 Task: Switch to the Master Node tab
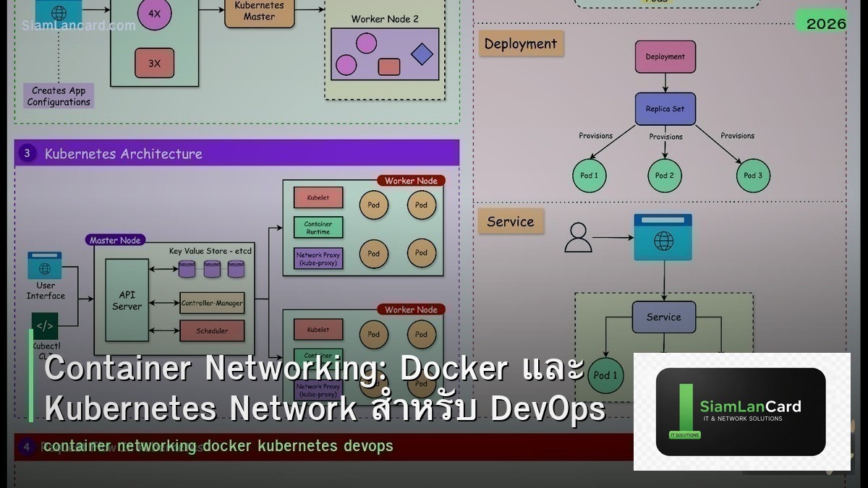coord(115,240)
